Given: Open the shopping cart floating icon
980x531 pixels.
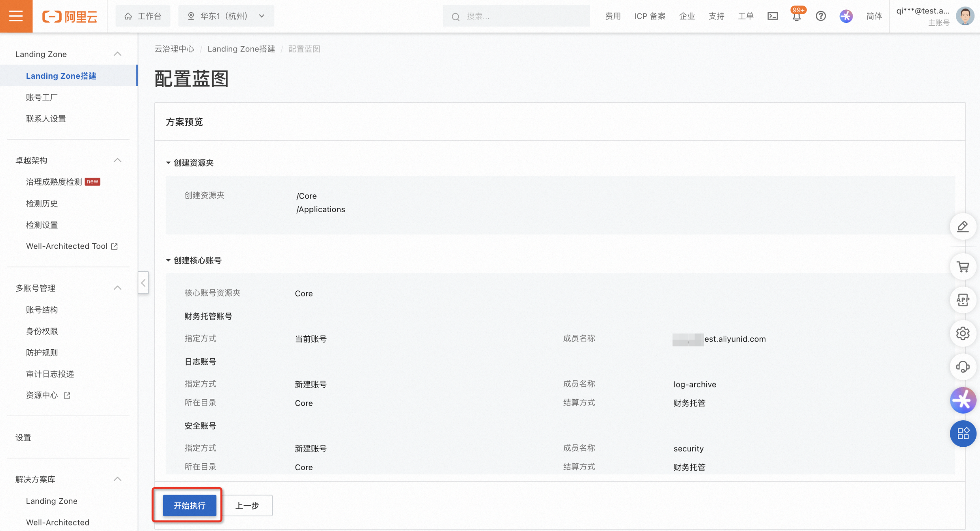Looking at the screenshot, I should click(963, 267).
